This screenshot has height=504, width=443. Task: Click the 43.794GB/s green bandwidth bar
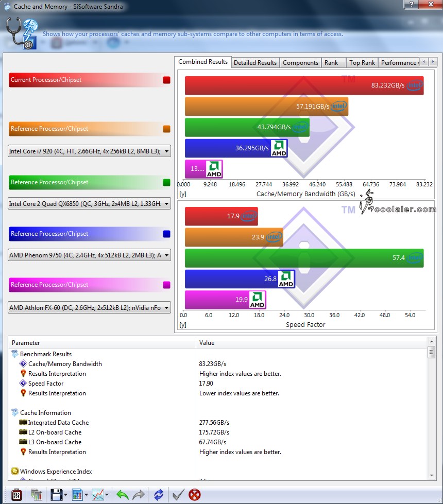tap(247, 127)
